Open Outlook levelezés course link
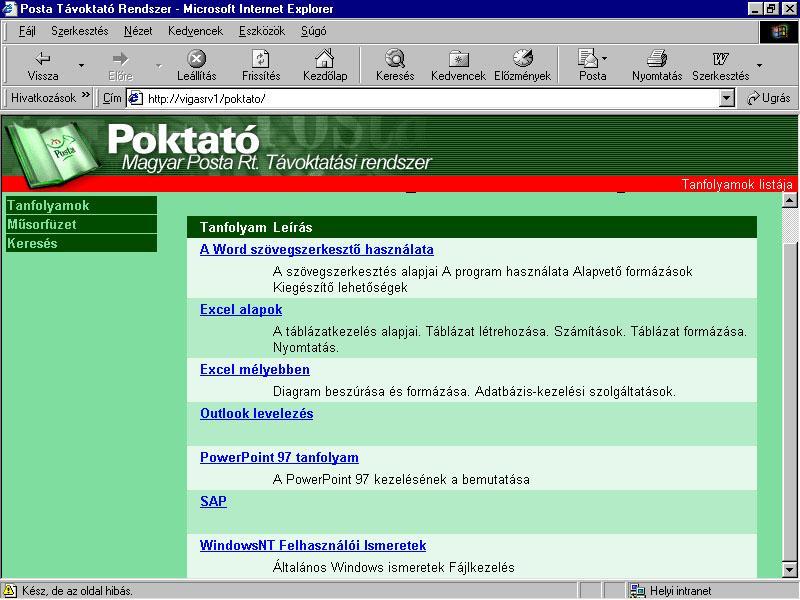800x600 pixels. (256, 413)
